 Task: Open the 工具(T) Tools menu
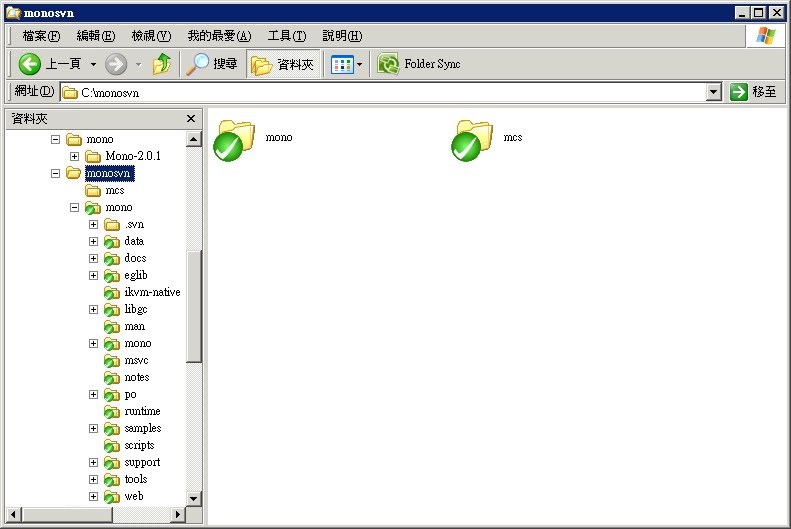click(x=287, y=36)
